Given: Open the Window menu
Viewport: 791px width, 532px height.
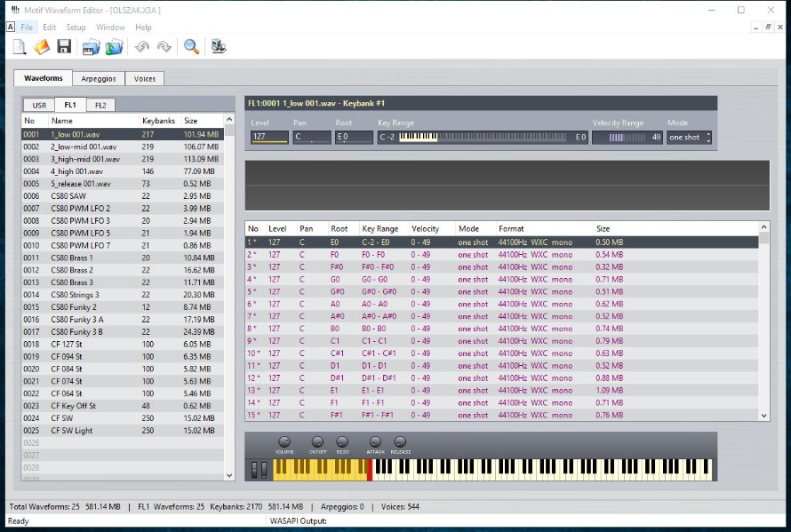Looking at the screenshot, I should [x=110, y=28].
